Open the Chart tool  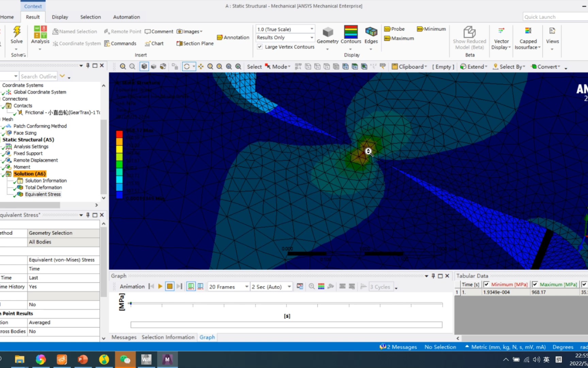pos(154,43)
